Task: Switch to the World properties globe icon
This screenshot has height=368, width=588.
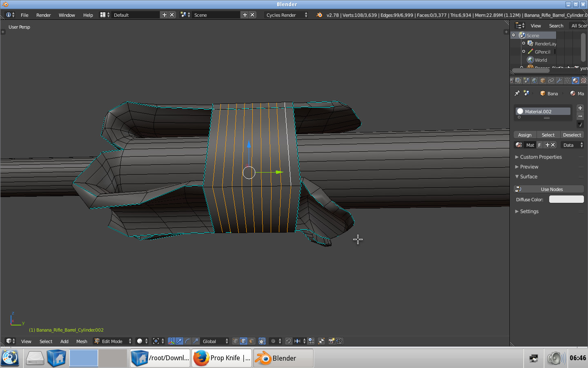Action: coord(535,81)
